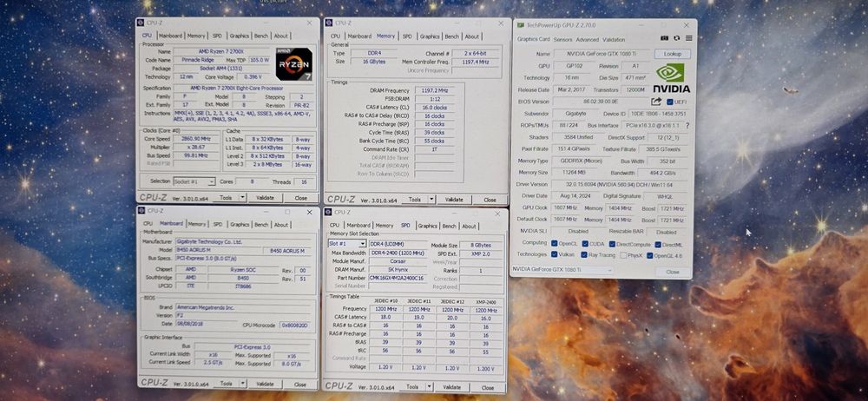
Task: Click Validate in the Ryzen processor CPU-Z window
Action: point(265,197)
